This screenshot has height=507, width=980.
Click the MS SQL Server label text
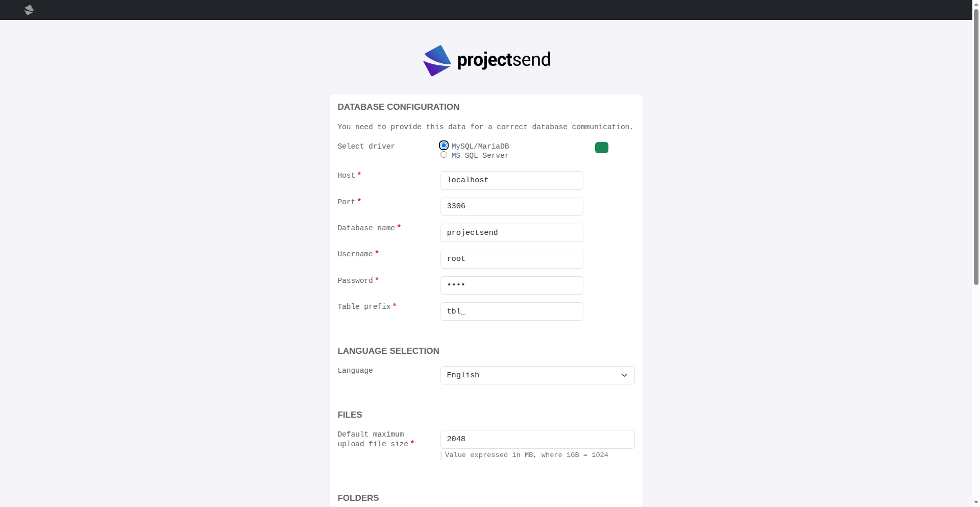480,156
